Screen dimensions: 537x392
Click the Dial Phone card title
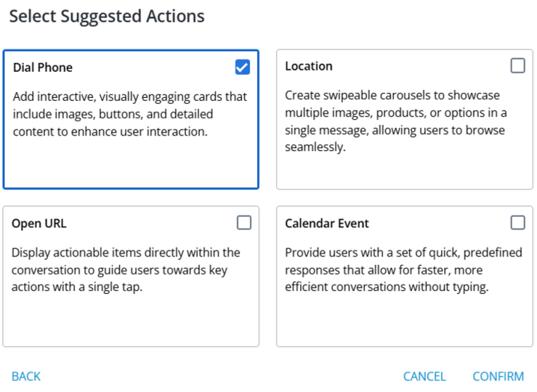[x=43, y=67]
